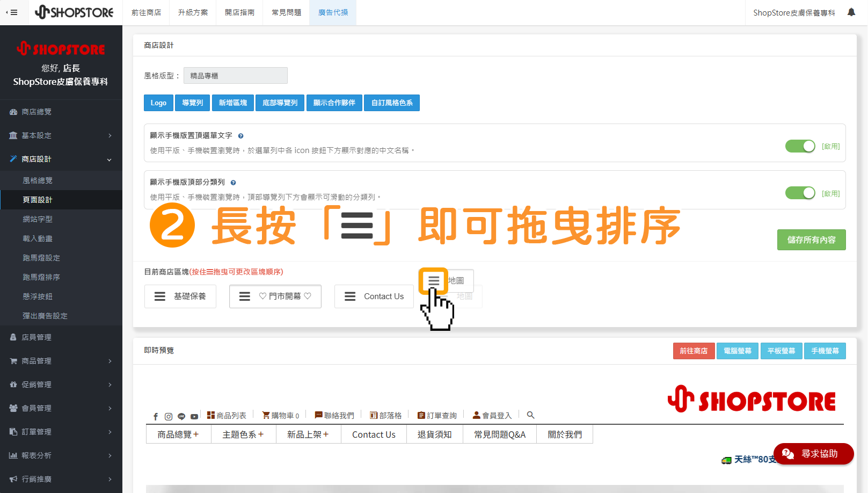Switch preview to 電腦螢幕
868x493 pixels.
[738, 351]
